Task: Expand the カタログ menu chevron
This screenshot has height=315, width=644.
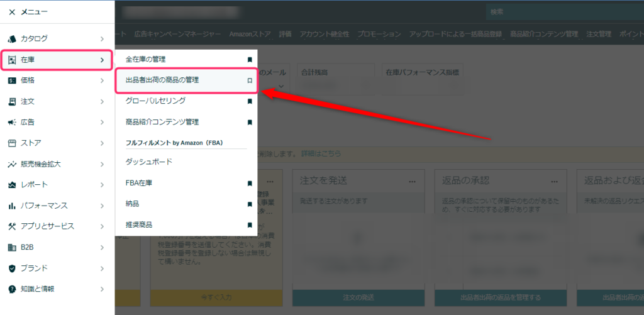Action: [x=103, y=38]
